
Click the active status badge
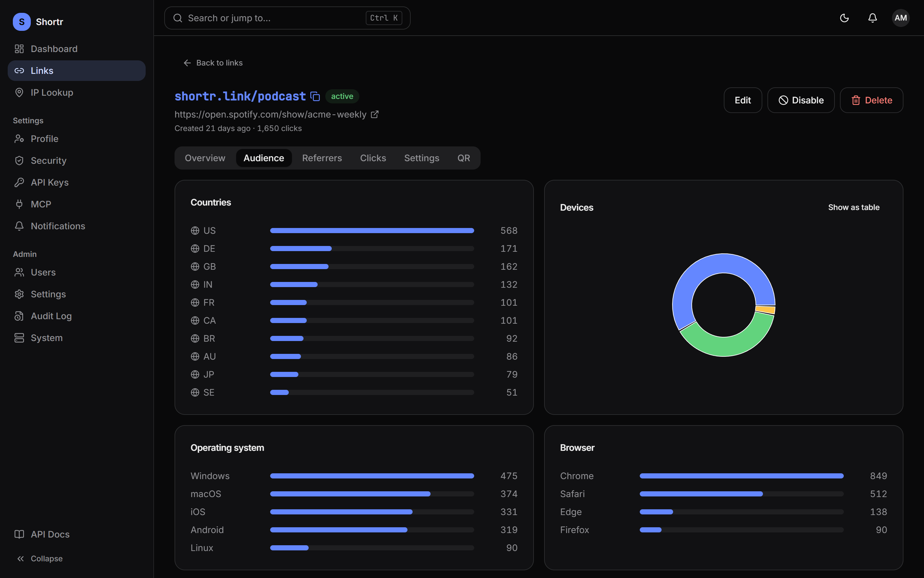click(342, 96)
